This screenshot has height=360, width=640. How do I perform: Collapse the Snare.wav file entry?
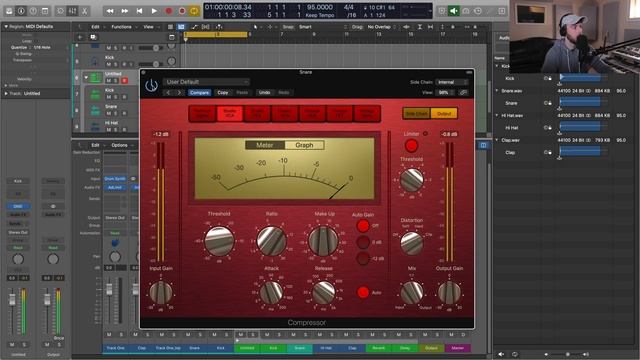point(497,91)
